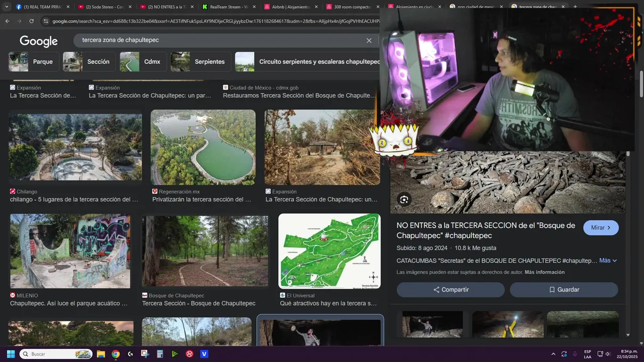Close the Soda Stereo tab

coord(130,7)
